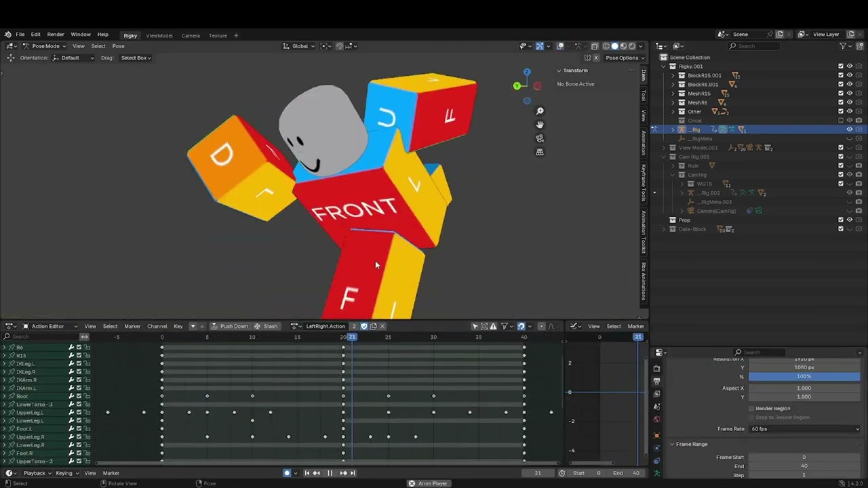The image size is (868, 488).
Task: Click the Push Down button
Action: [229, 326]
